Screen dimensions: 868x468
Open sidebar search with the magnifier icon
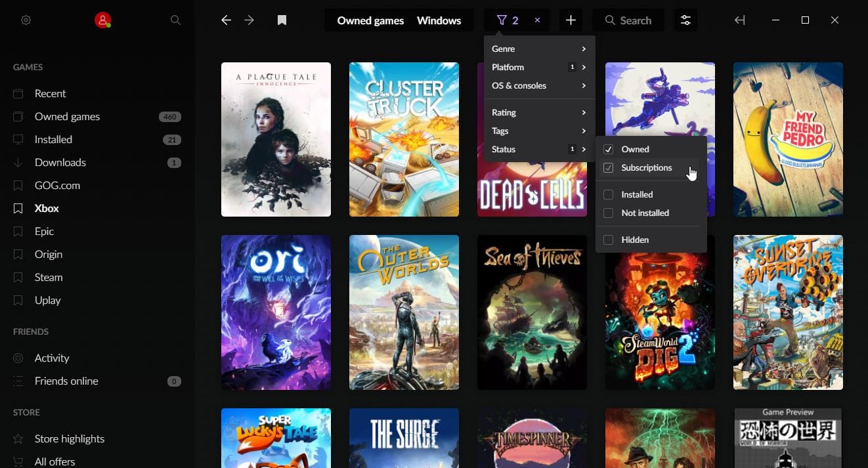(x=175, y=20)
